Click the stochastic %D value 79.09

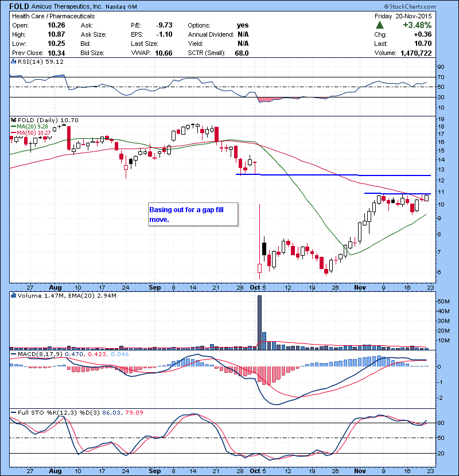(134, 413)
